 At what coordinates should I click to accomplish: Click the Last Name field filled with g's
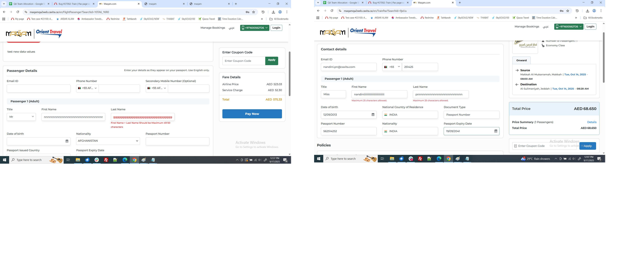point(143,117)
